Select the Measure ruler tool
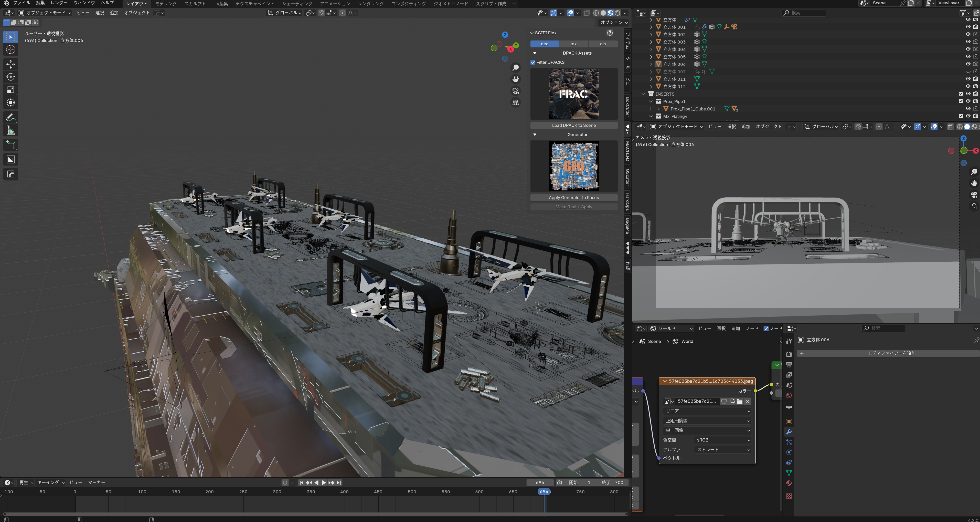Screen dimensions: 980x522 pyautogui.click(x=11, y=131)
